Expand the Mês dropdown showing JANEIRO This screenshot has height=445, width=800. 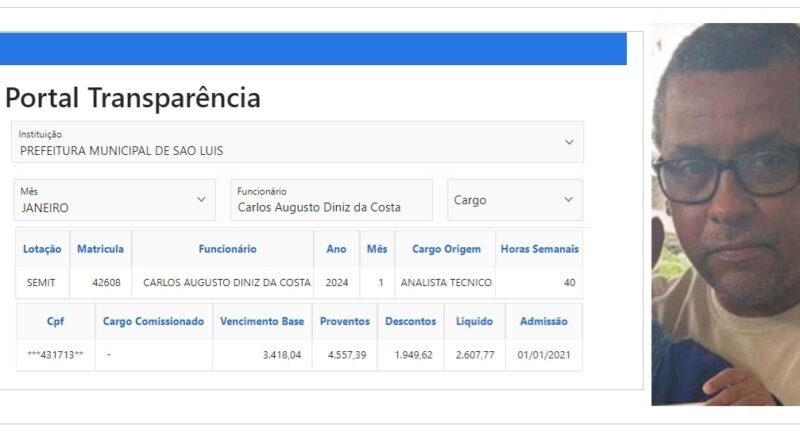tap(114, 200)
